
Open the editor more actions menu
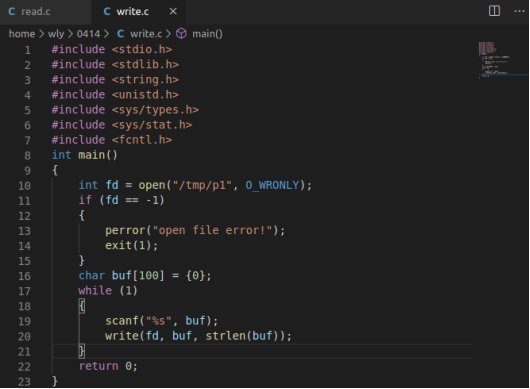coord(519,11)
